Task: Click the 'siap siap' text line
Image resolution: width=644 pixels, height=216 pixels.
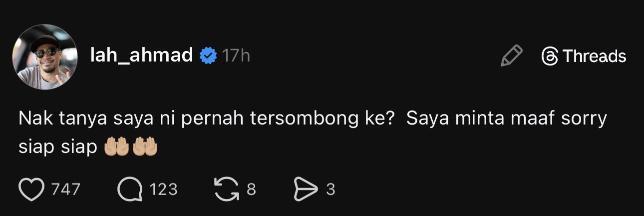Action: point(58,147)
